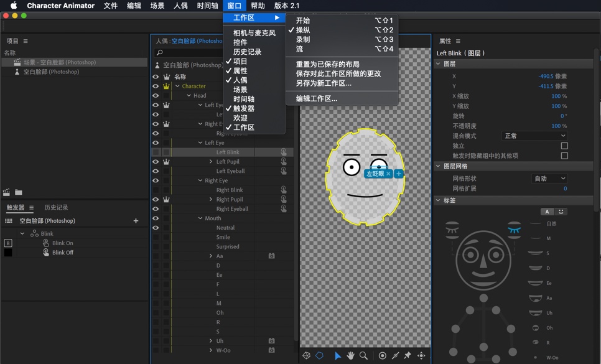Select the record target icon in the toolbar
601x364 pixels.
pos(382,355)
